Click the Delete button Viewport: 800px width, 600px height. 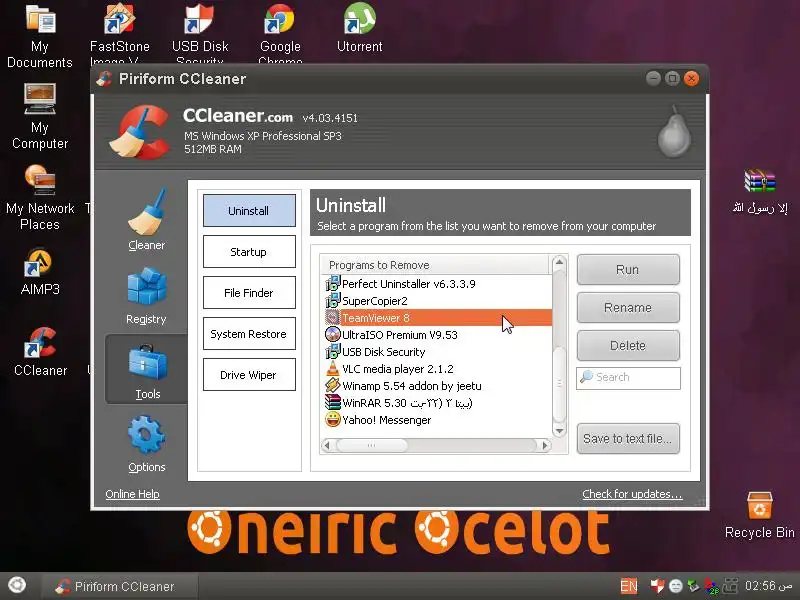point(628,345)
